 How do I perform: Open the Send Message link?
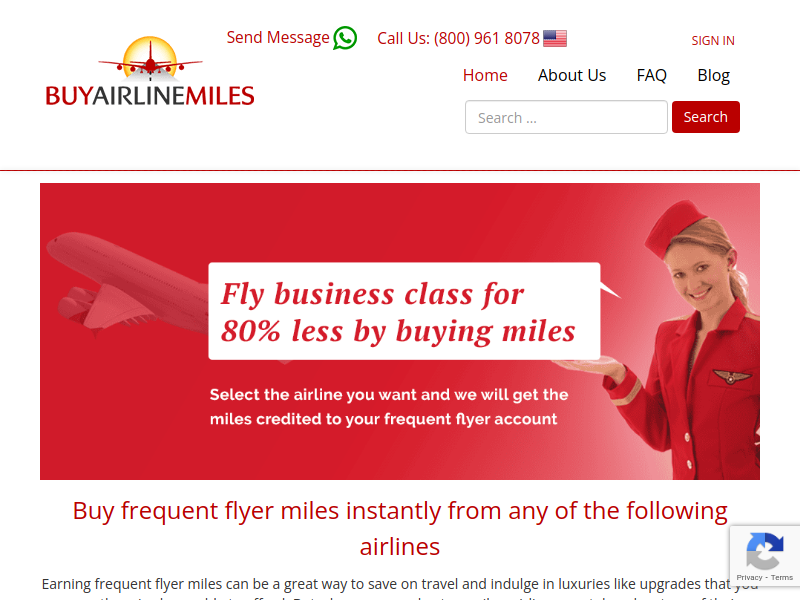[278, 38]
